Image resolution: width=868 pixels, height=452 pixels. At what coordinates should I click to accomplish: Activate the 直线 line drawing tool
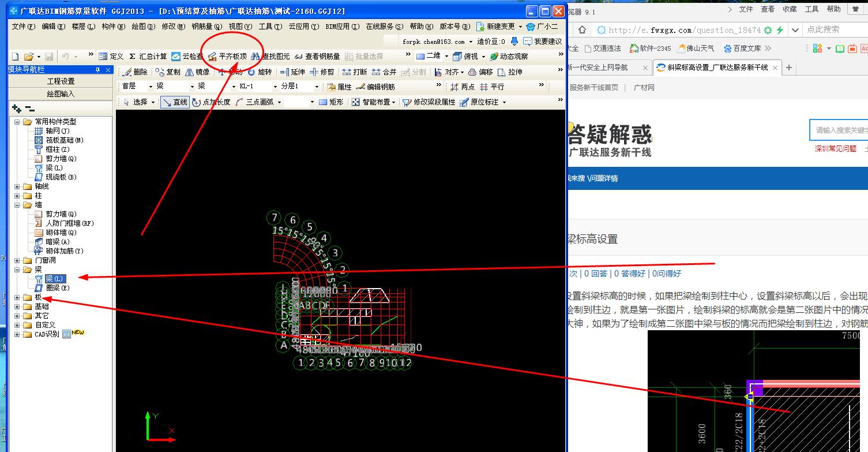click(175, 102)
